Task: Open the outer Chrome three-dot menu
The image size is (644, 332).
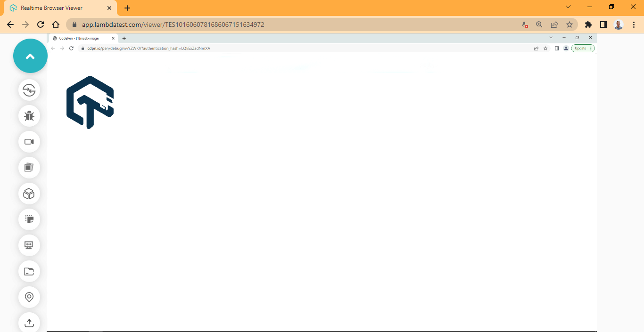Action: click(x=634, y=24)
